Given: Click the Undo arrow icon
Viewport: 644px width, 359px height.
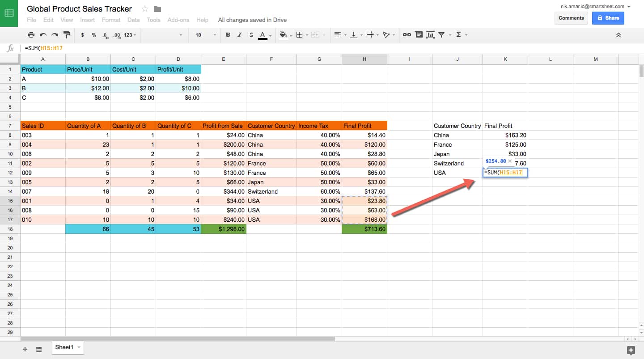Looking at the screenshot, I should (x=43, y=35).
